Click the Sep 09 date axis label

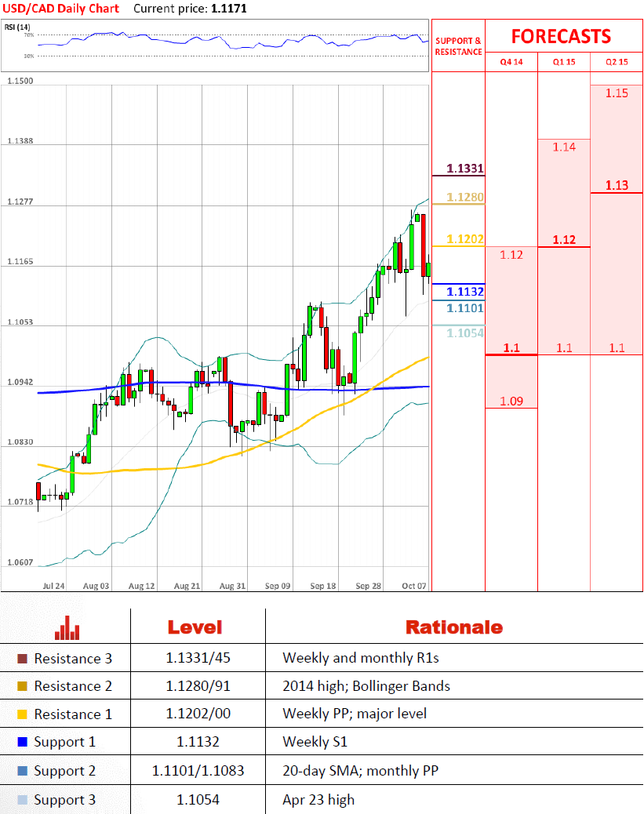point(278,586)
